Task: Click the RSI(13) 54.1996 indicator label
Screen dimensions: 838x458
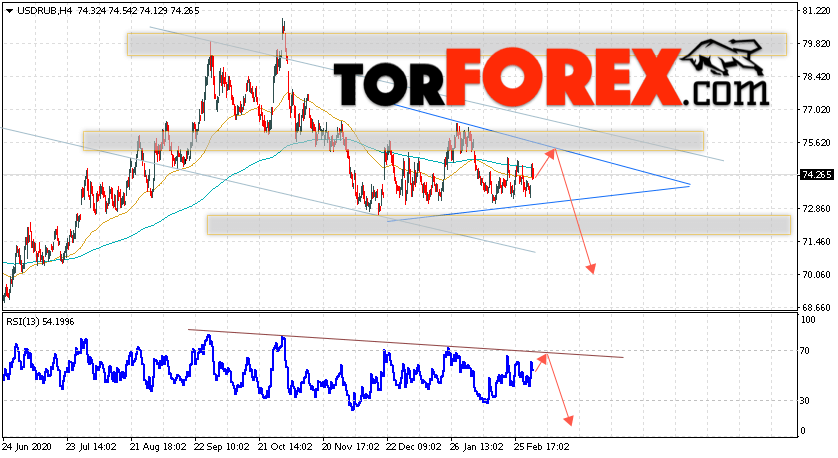Action: tap(40, 322)
